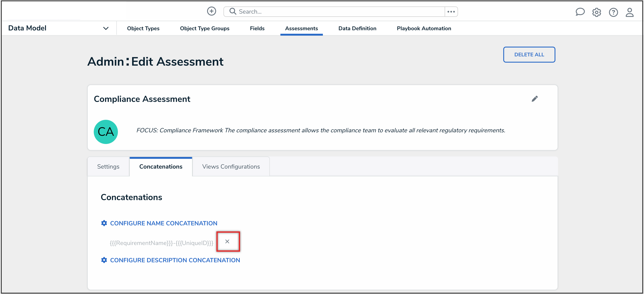Click gear icon beside Configure Name Concatenation

[104, 223]
